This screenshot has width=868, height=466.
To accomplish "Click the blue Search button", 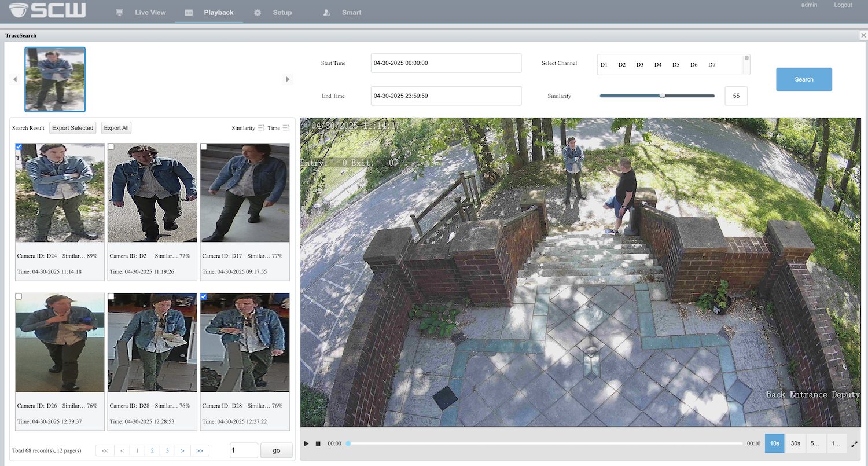I will (804, 79).
